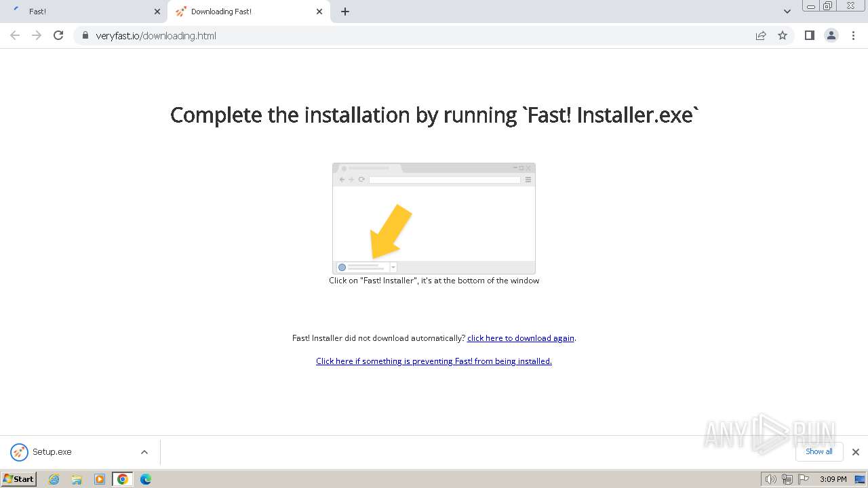Go forward to the next page
The image size is (868, 488).
tap(37, 35)
